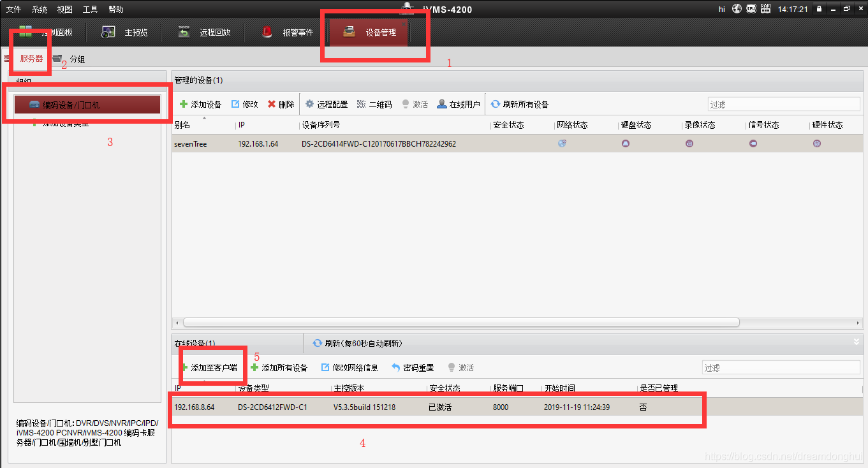Switch to the 主预览 tab

[x=124, y=32]
